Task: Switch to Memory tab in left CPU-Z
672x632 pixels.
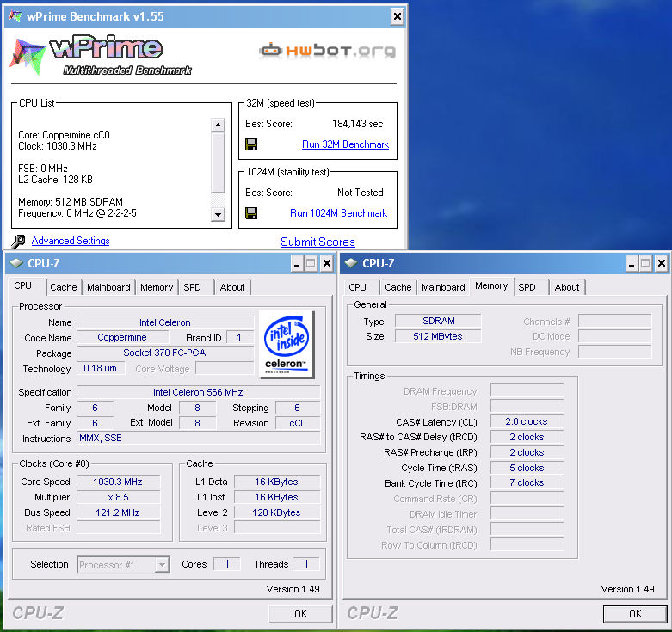Action: 157,287
